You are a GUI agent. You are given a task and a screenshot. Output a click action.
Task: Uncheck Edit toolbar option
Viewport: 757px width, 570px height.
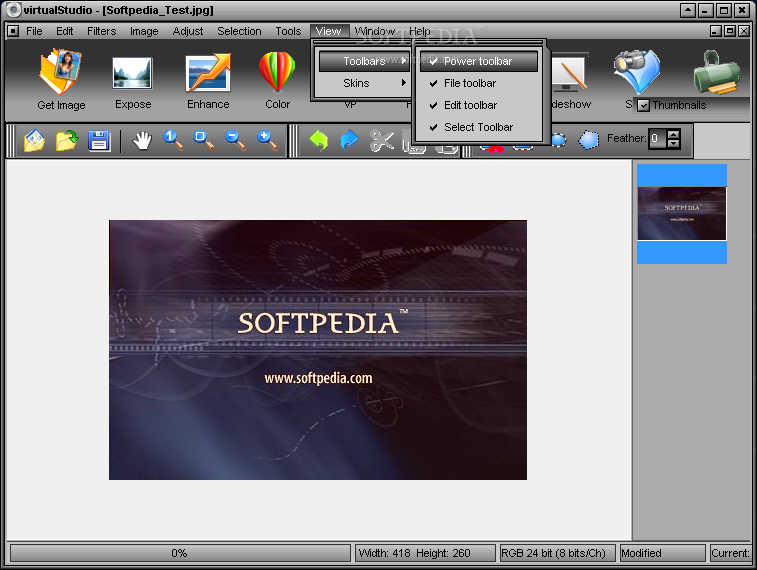pos(478,105)
